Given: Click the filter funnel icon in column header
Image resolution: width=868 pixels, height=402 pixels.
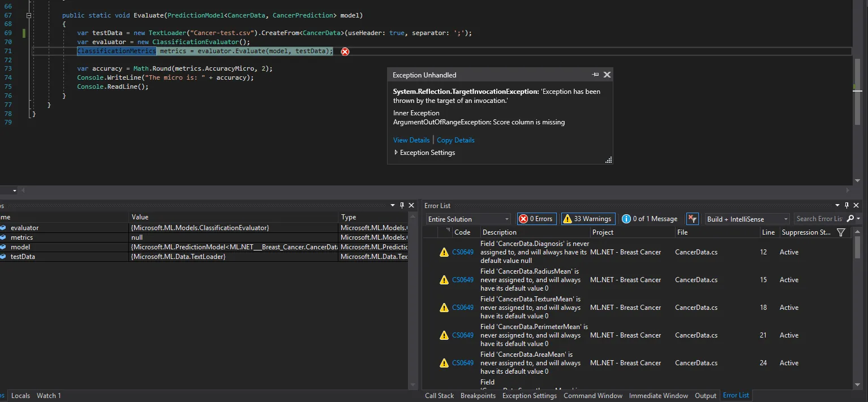Looking at the screenshot, I should tap(841, 232).
